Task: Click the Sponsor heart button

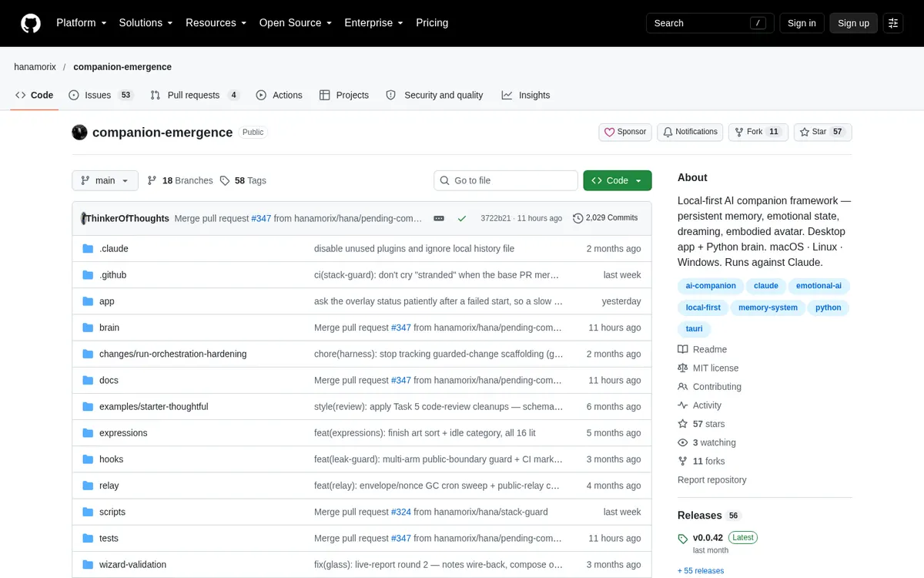Action: coord(625,132)
